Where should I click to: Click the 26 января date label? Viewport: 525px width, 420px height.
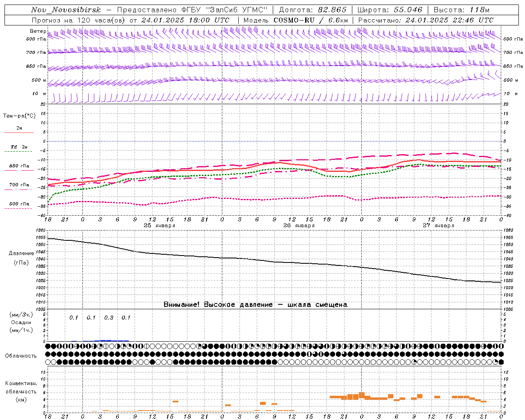pos(299,226)
